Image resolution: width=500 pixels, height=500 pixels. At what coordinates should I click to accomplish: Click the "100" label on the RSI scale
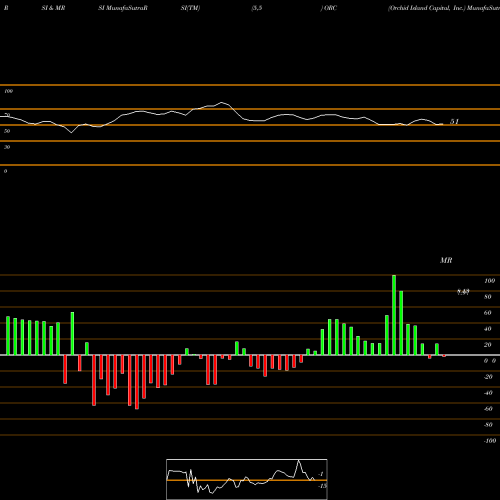9,91
